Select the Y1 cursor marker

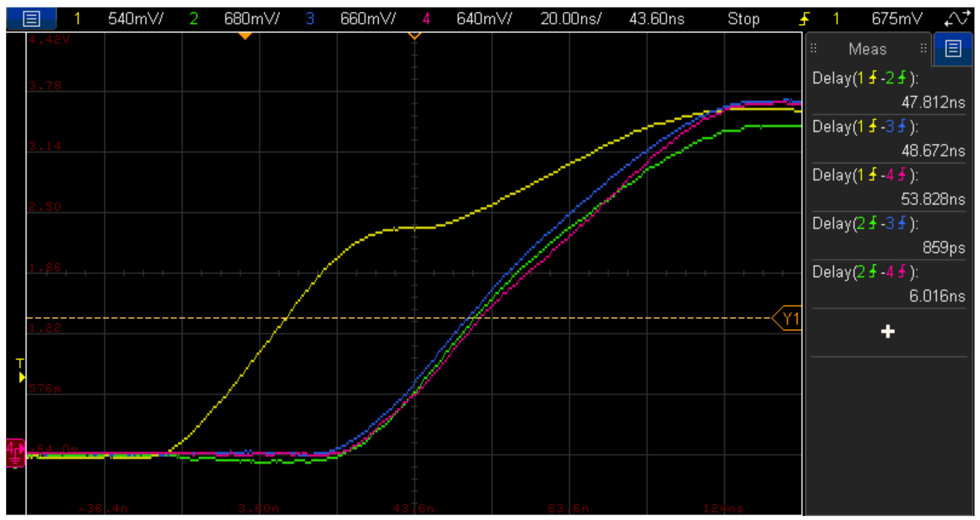[789, 318]
